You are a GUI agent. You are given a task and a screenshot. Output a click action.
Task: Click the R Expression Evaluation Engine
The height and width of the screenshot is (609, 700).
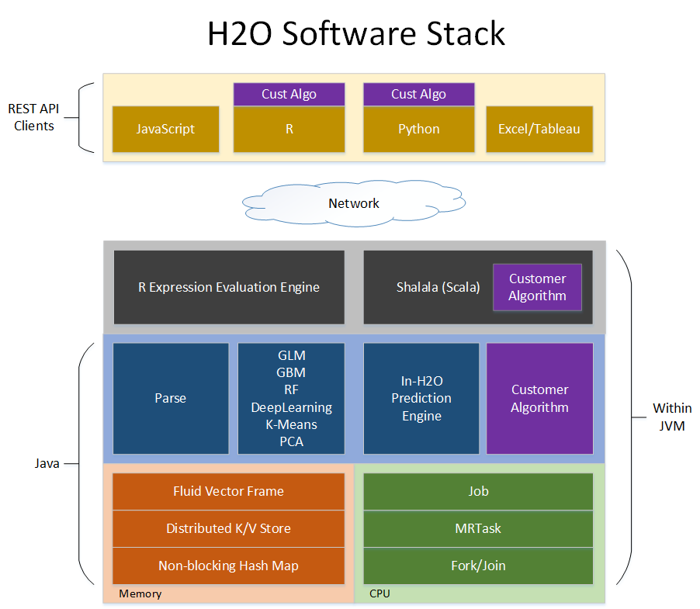[228, 287]
